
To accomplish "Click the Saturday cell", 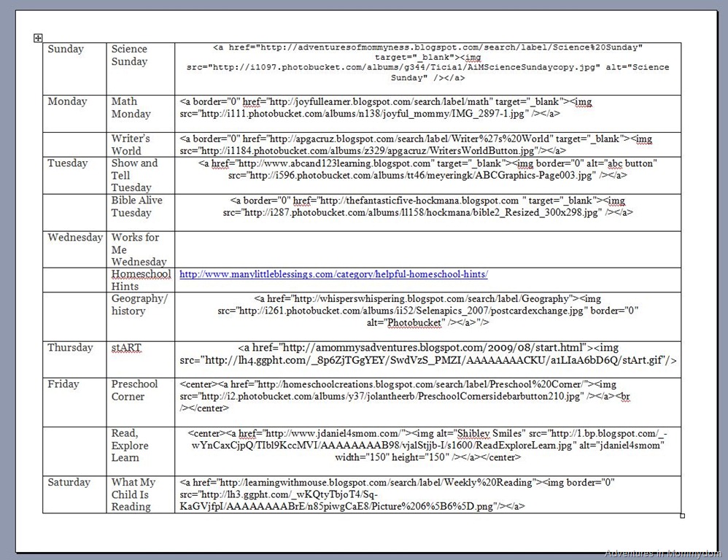I will tap(74, 494).
